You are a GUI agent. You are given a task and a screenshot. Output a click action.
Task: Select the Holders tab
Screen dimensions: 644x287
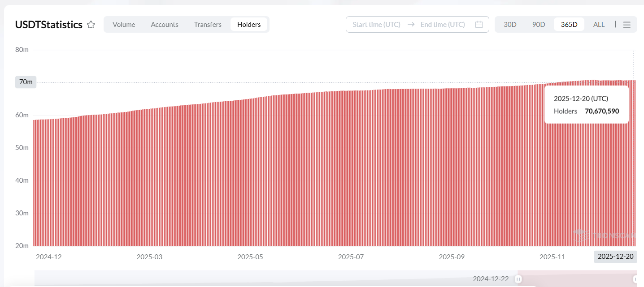pyautogui.click(x=249, y=25)
